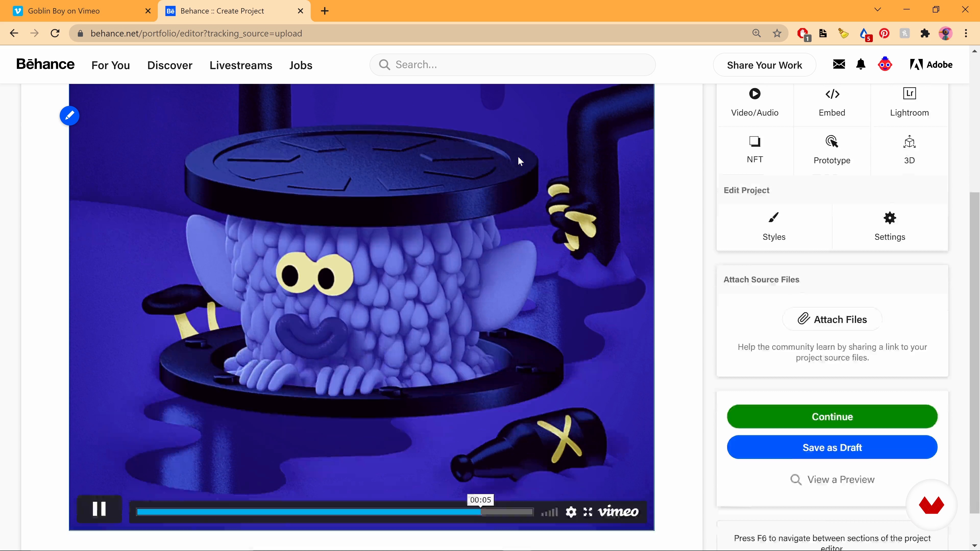The width and height of the screenshot is (980, 551).
Task: Click the Embed code icon
Action: point(832,94)
